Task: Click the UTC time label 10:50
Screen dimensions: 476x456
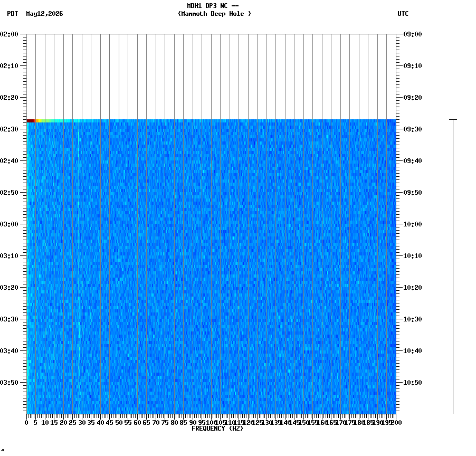Action: pos(413,383)
